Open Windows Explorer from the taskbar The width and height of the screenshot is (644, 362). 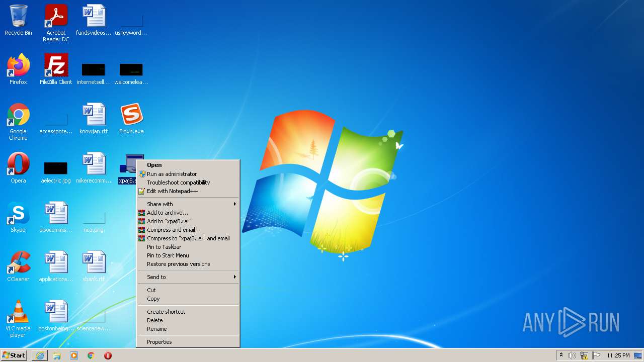57,355
